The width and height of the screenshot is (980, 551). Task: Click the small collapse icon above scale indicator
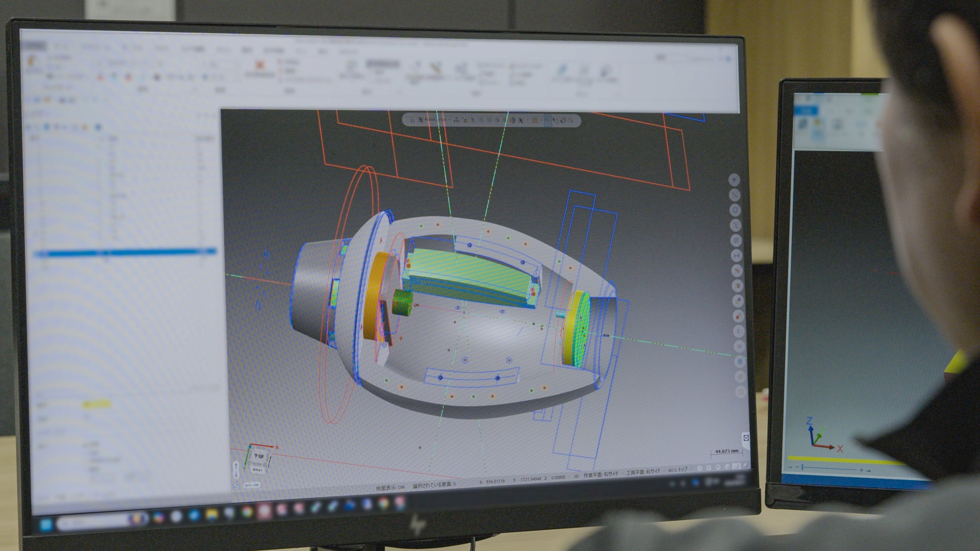click(746, 437)
